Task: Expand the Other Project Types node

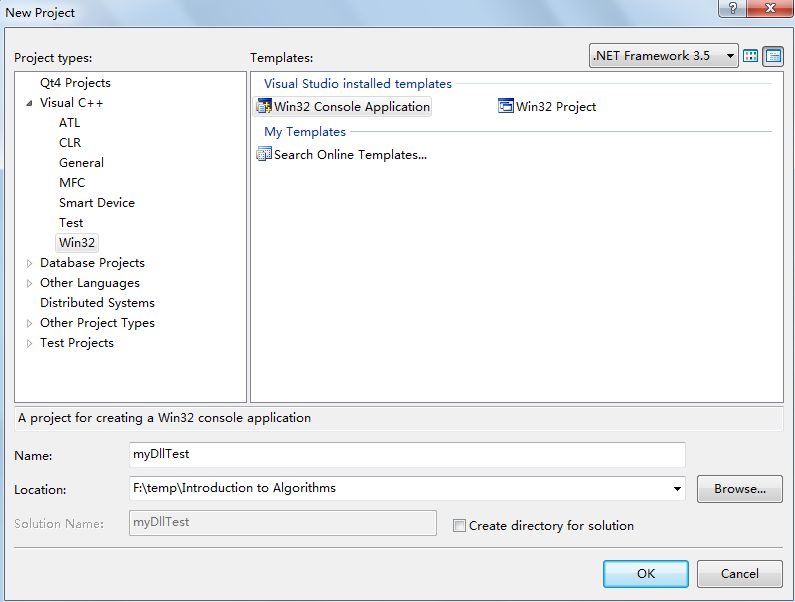Action: pos(29,323)
